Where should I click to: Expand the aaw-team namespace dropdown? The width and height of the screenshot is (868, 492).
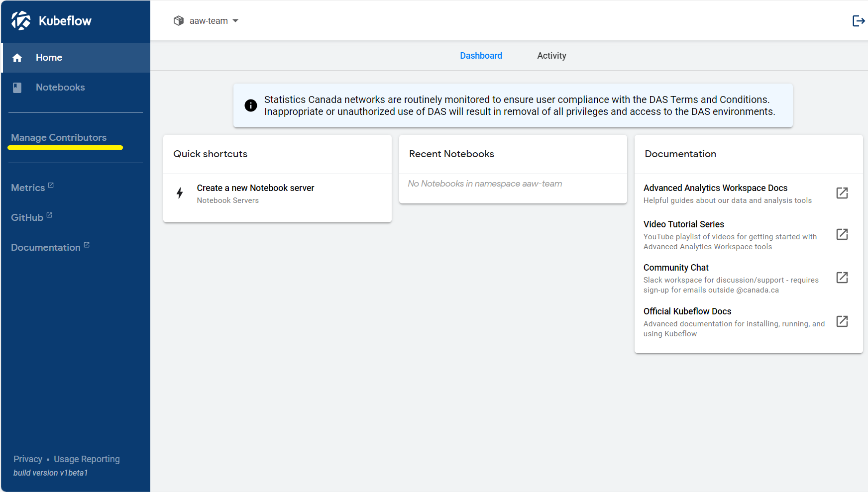(206, 21)
